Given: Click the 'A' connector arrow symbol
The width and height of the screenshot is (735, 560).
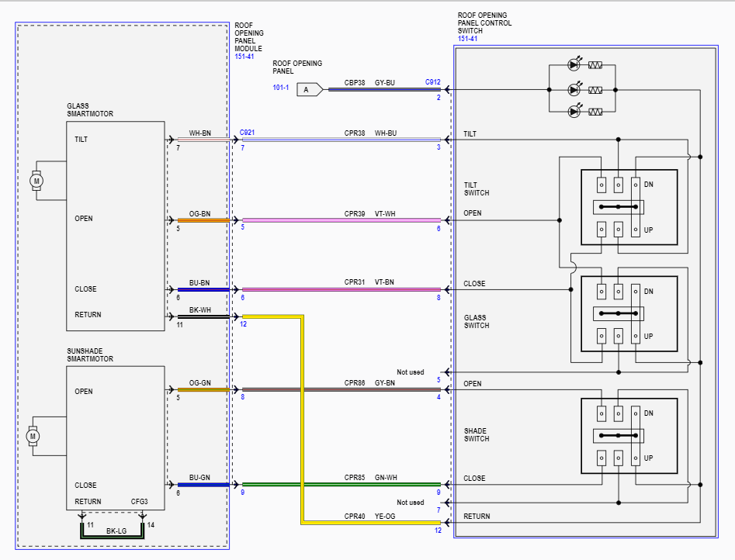Looking at the screenshot, I should click(x=310, y=89).
